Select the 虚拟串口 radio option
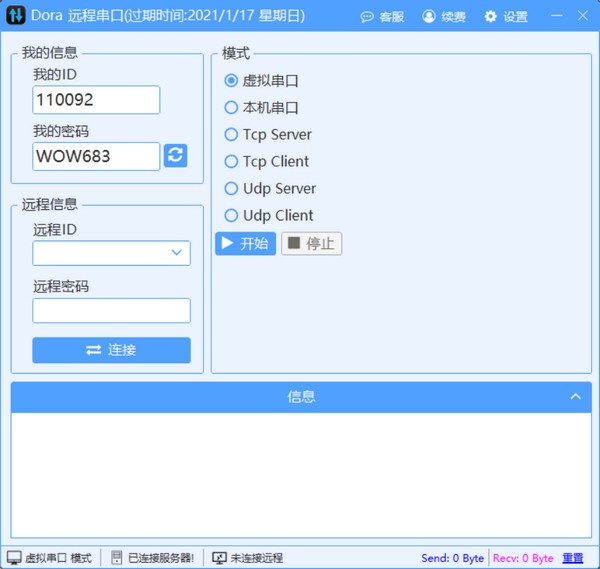Viewport: 600px width, 569px height. tap(232, 81)
